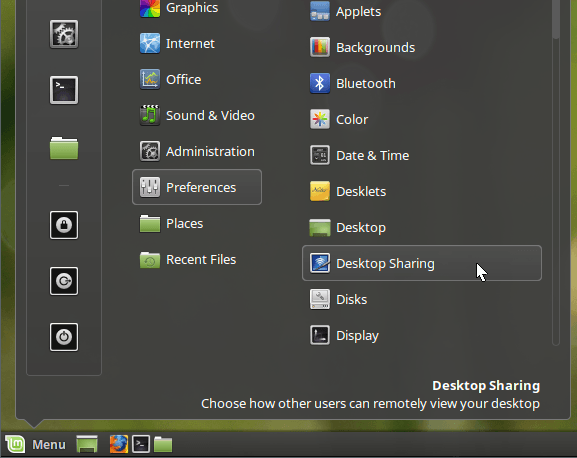The height and width of the screenshot is (458, 577).
Task: Select the Sound & Video category
Action: 197,116
